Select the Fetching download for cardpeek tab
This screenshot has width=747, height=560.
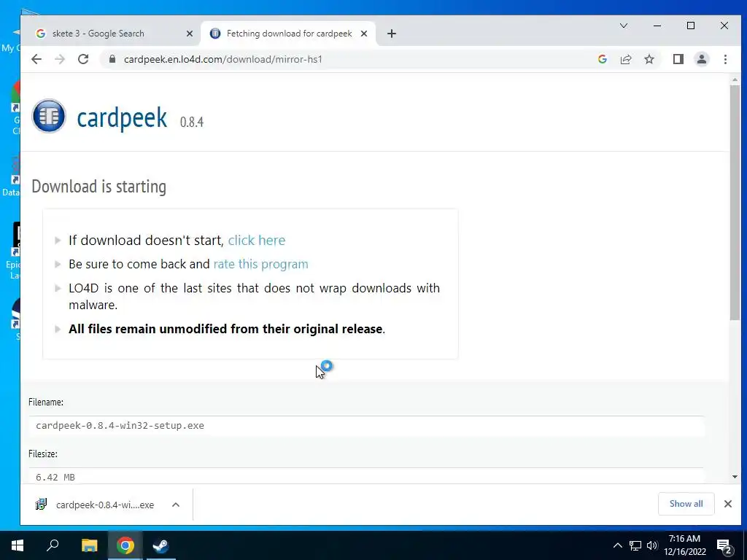288,34
